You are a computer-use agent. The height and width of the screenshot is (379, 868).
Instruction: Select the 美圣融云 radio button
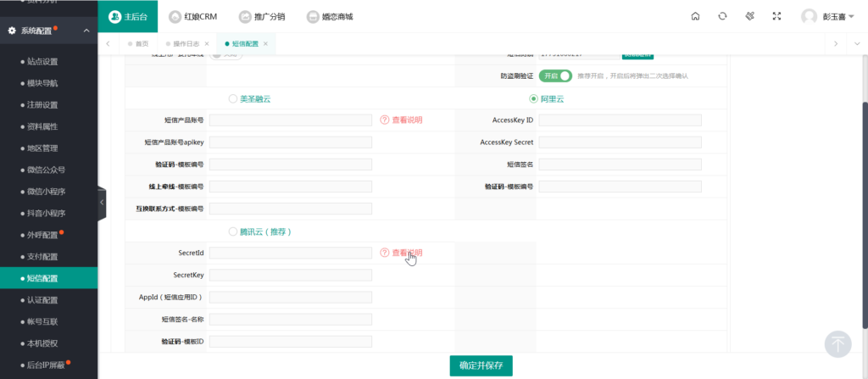232,98
